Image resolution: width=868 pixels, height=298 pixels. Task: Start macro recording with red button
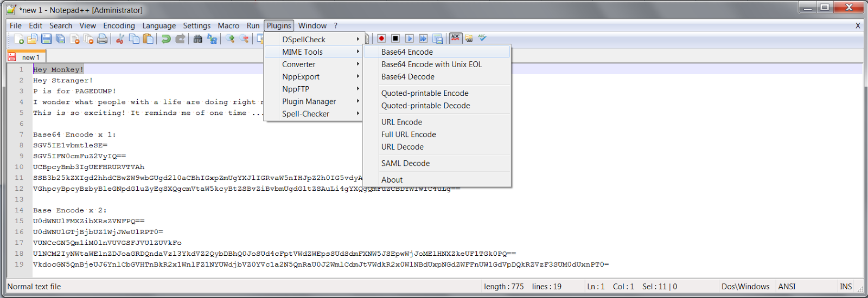(381, 38)
